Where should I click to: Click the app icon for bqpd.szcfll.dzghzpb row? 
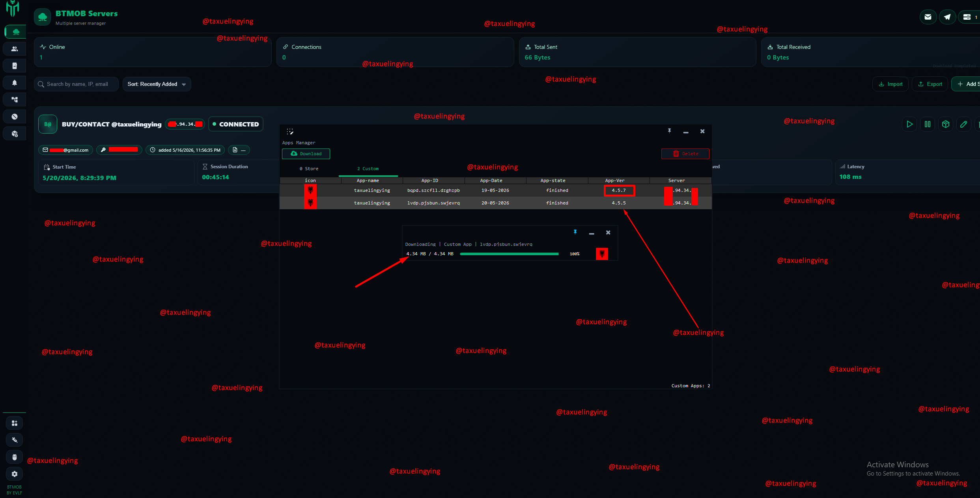coord(310,190)
